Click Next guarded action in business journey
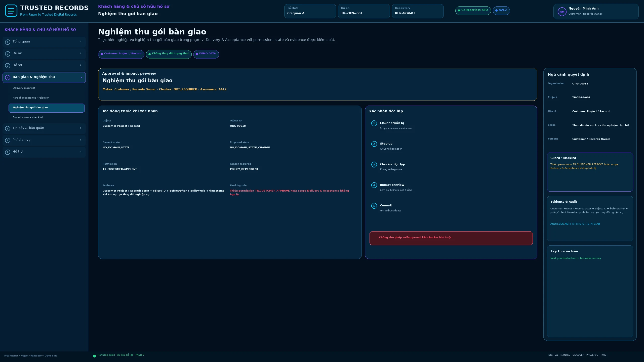The height and width of the screenshot is (362, 644). click(x=576, y=258)
